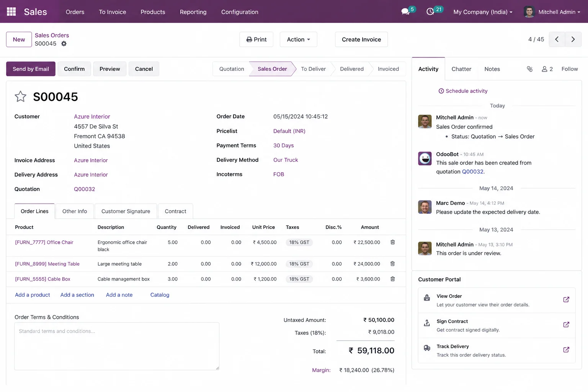Delete the Office Chair order line
The width and height of the screenshot is (588, 392).
(x=392, y=242)
